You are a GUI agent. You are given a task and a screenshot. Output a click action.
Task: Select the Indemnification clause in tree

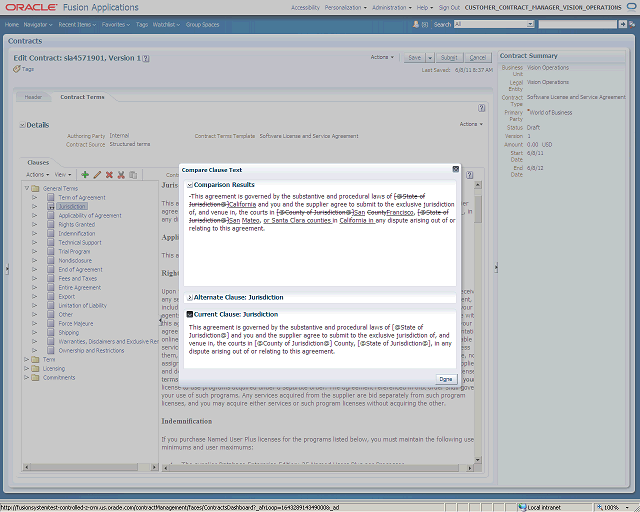pyautogui.click(x=77, y=234)
